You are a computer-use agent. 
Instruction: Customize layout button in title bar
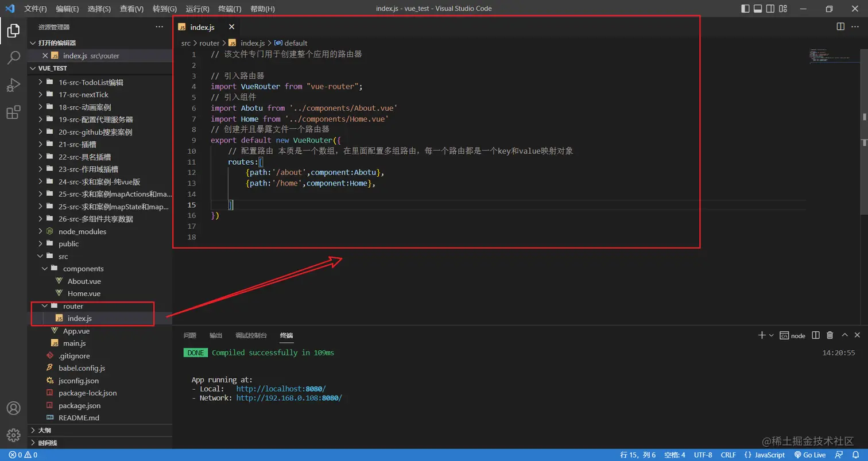click(x=783, y=9)
